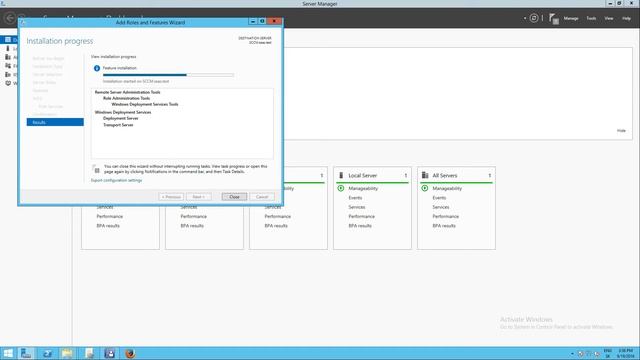The width and height of the screenshot is (640, 360).
Task: Open Server Manager from the taskbar
Action: pos(27,353)
